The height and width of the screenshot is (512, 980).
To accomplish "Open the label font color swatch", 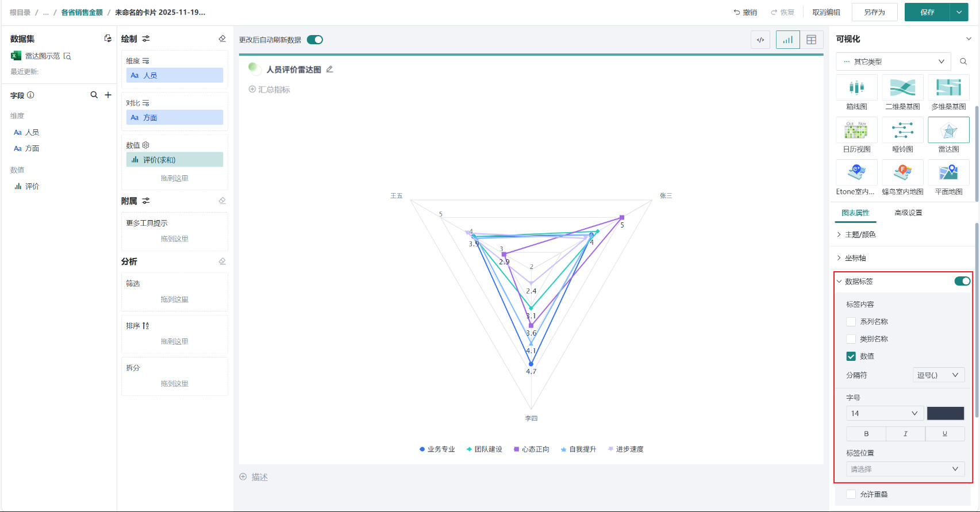I will coord(945,413).
